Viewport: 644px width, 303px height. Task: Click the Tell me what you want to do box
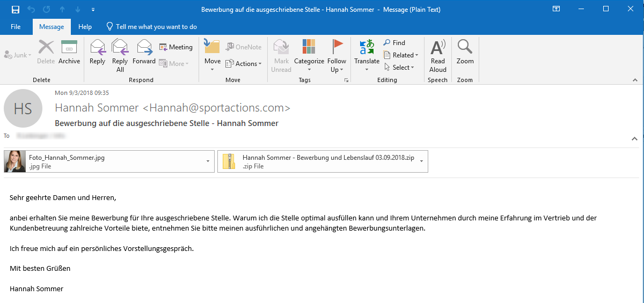[x=152, y=27]
